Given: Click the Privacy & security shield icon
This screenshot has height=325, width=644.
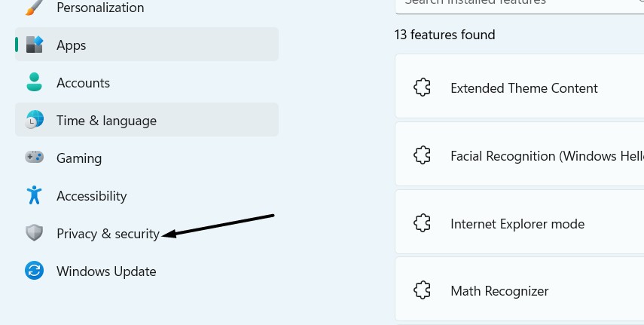Looking at the screenshot, I should pyautogui.click(x=35, y=234).
